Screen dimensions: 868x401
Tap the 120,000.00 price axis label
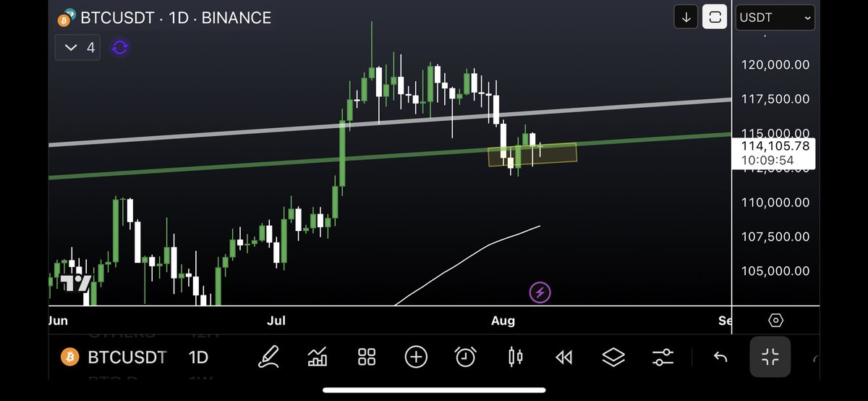click(775, 64)
